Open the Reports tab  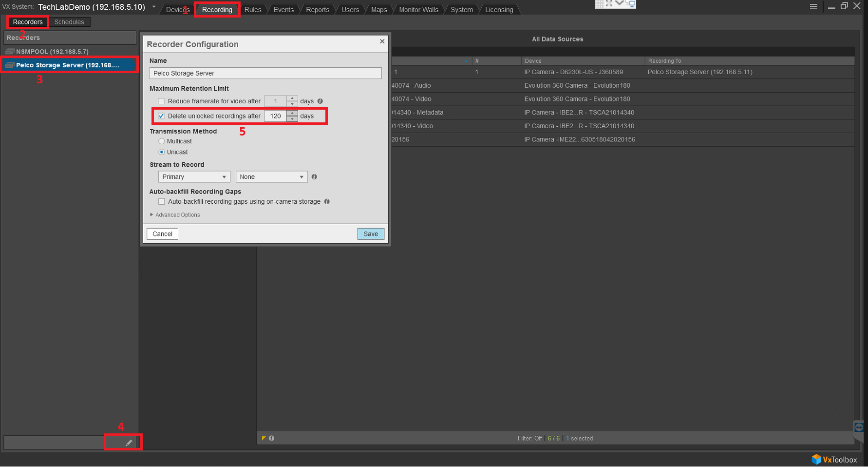click(x=318, y=10)
